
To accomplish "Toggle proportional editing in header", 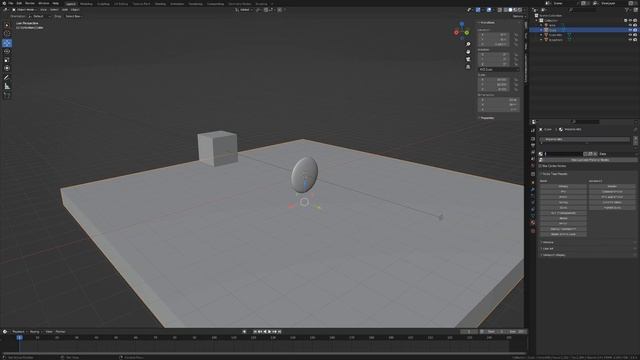I will 280,10.
